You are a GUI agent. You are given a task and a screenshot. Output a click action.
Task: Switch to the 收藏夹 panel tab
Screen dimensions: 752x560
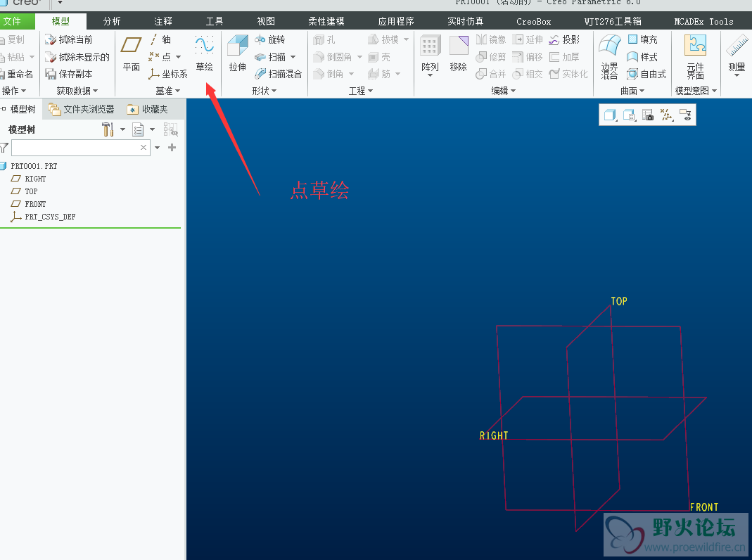tap(148, 109)
